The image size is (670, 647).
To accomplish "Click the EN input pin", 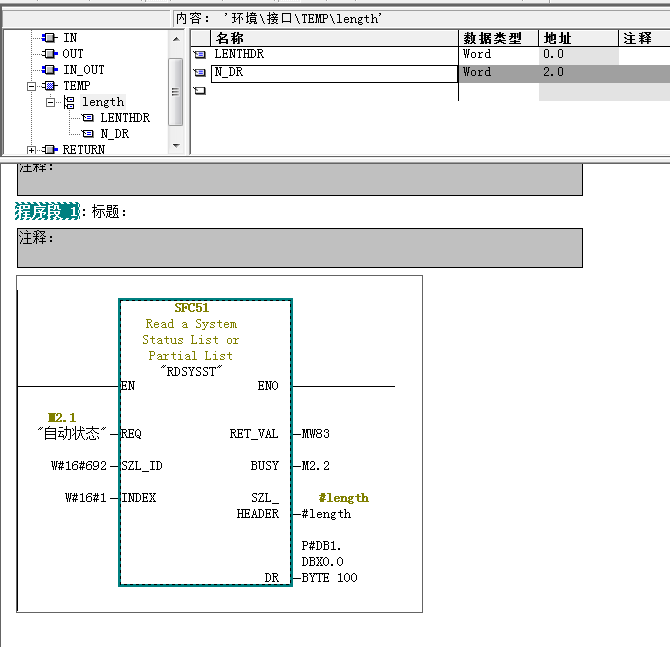I will point(128,386).
